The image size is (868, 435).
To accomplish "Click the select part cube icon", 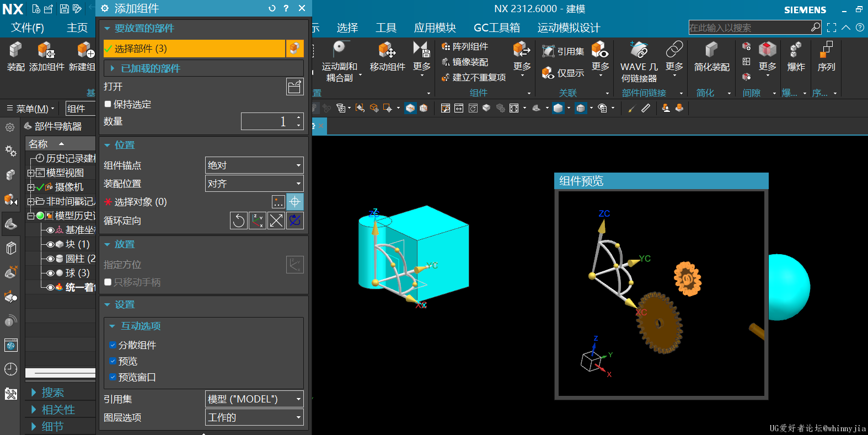I will pyautogui.click(x=295, y=49).
